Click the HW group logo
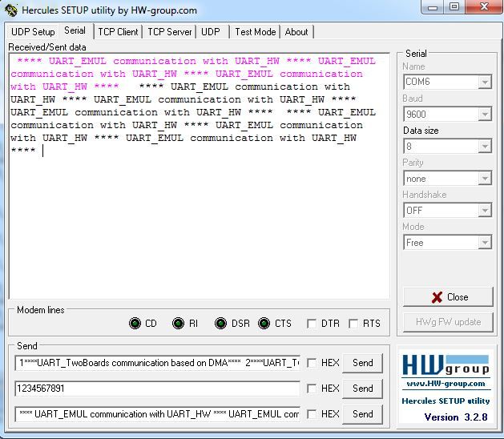The width and height of the screenshot is (504, 439). pyautogui.click(x=446, y=365)
